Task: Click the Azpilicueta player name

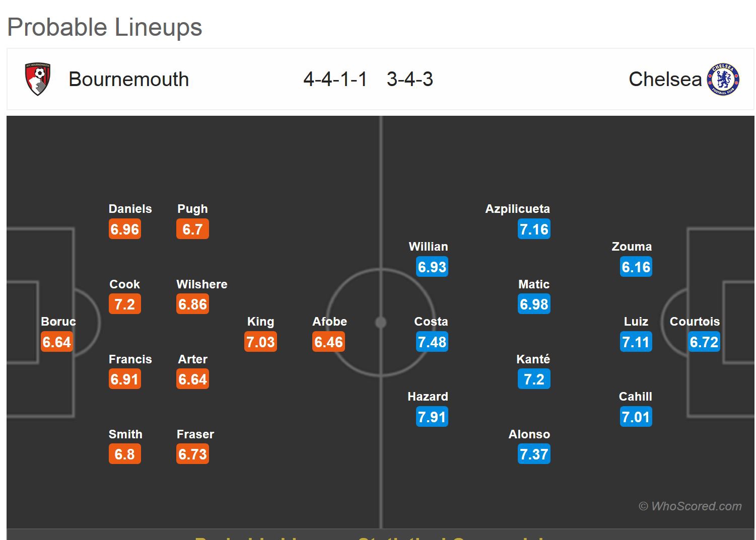Action: pyautogui.click(x=517, y=209)
